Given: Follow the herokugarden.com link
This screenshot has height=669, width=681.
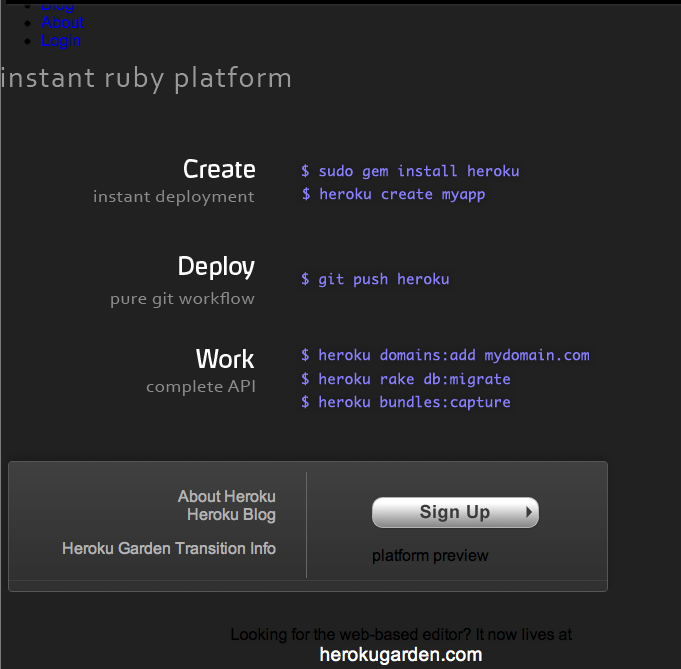Looking at the screenshot, I should (x=400, y=655).
